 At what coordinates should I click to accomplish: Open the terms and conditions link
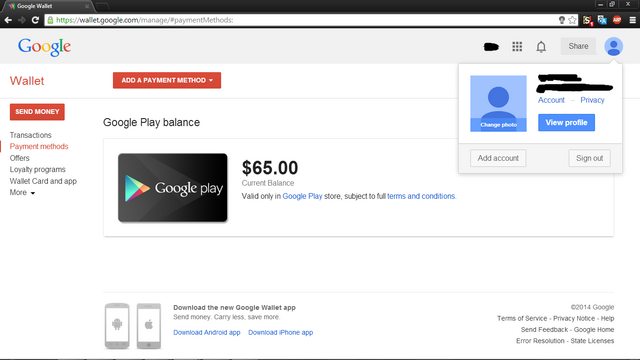coord(421,196)
